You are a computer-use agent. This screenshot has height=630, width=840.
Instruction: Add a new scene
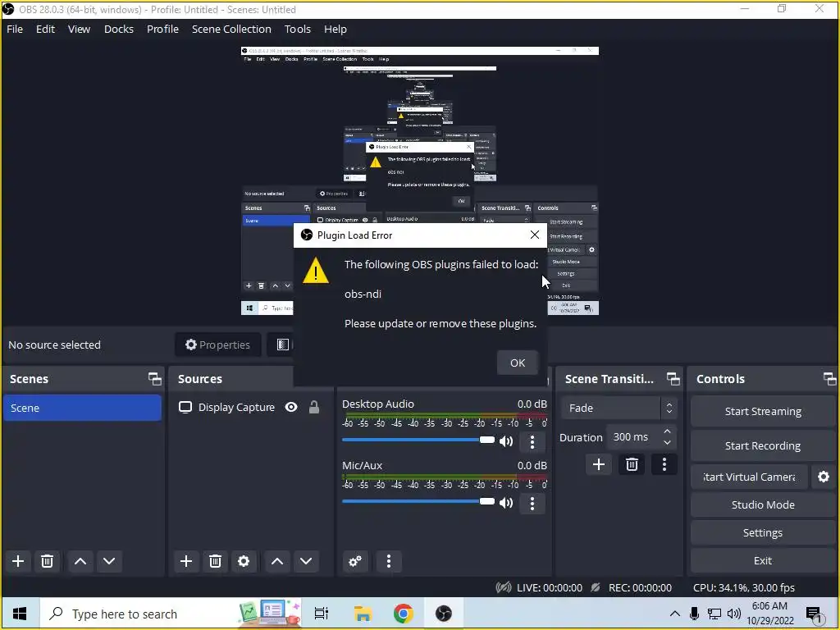pyautogui.click(x=18, y=561)
